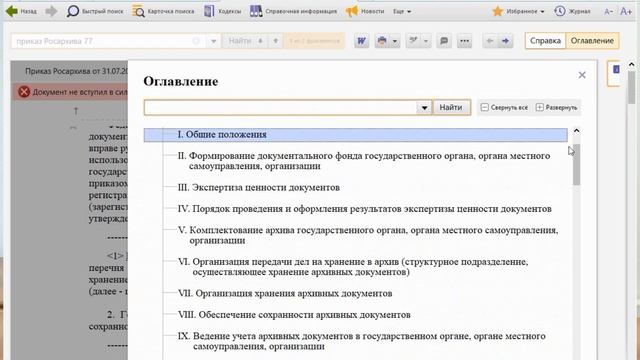Click the blue side panel icon at right edge

click(616, 69)
